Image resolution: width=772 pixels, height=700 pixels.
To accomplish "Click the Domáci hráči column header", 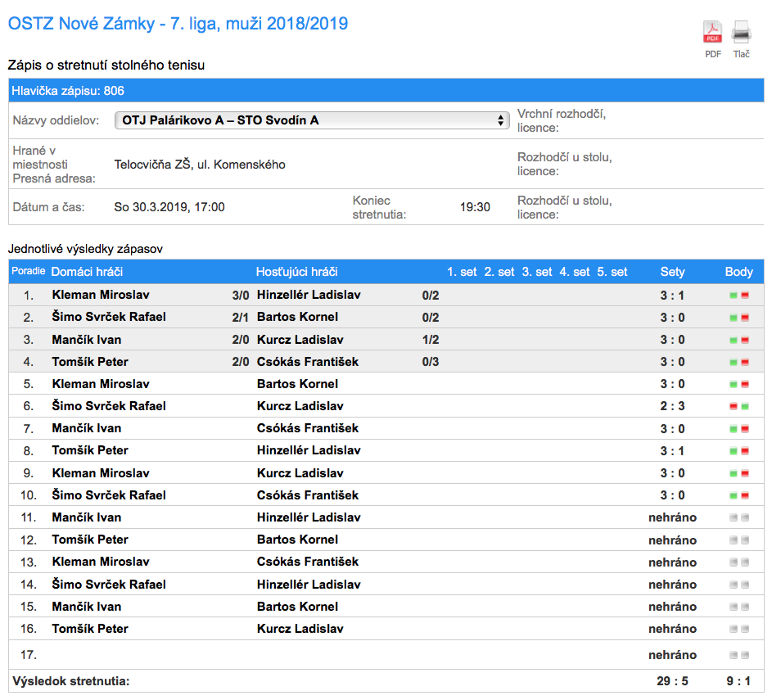I will (x=87, y=272).
